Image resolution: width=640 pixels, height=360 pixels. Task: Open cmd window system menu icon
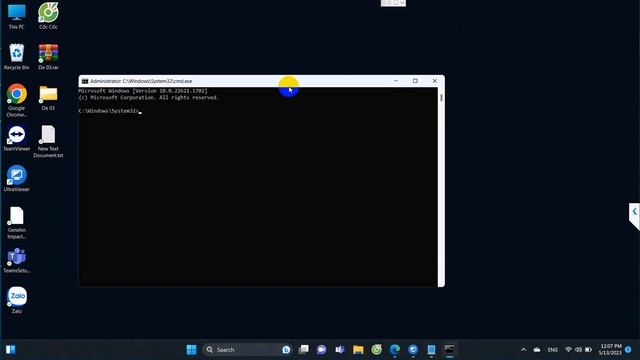(85, 81)
